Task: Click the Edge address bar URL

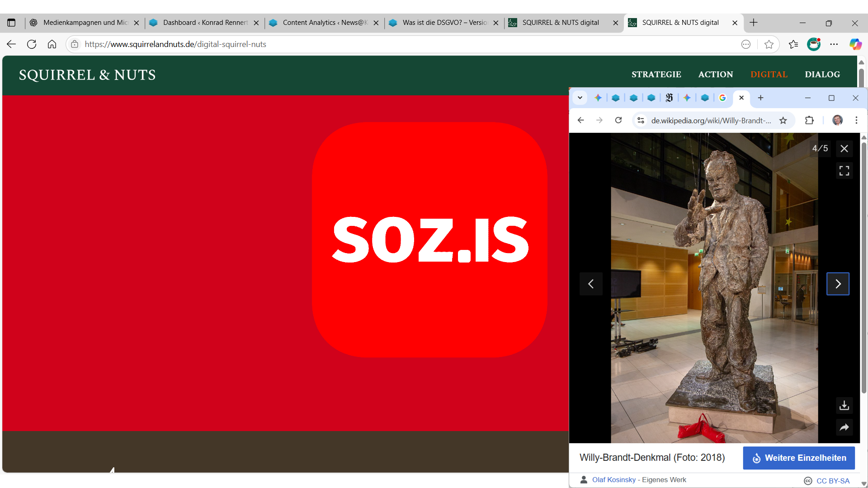Action: (175, 44)
